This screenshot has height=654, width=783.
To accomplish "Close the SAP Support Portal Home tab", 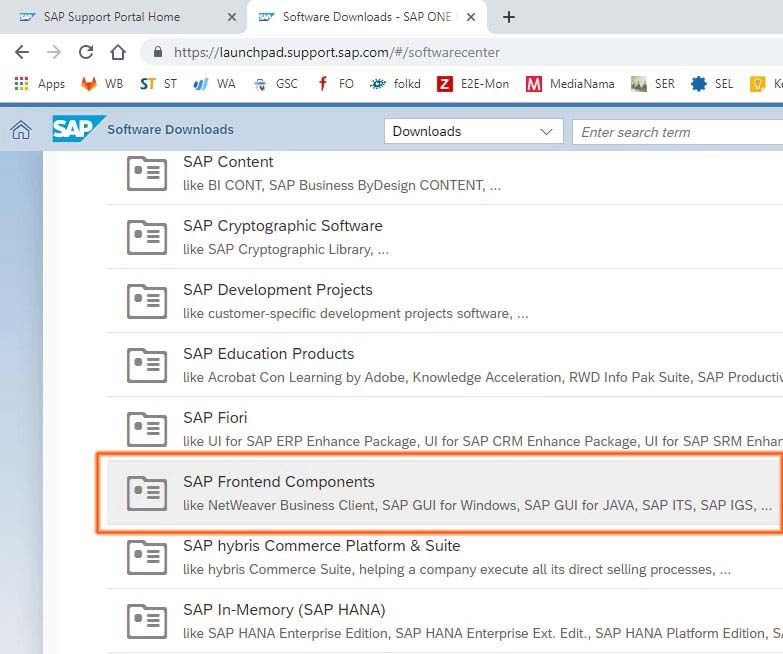I will [232, 17].
